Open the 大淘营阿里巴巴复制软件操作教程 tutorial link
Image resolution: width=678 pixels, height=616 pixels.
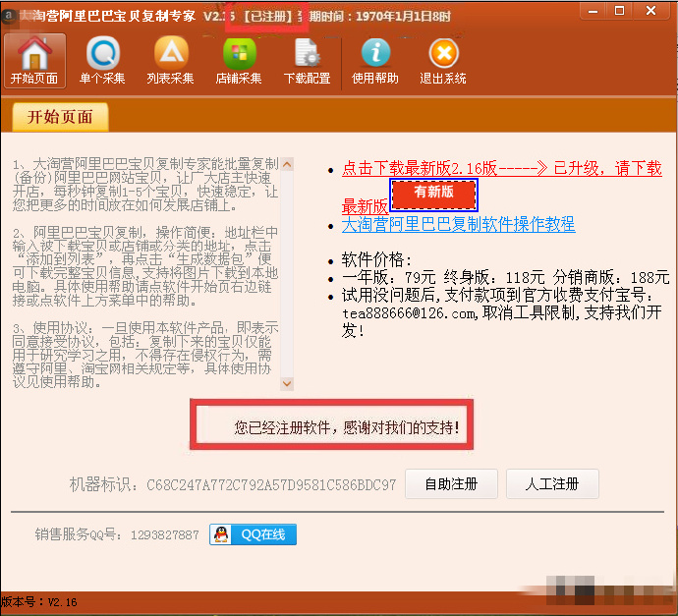tap(458, 225)
